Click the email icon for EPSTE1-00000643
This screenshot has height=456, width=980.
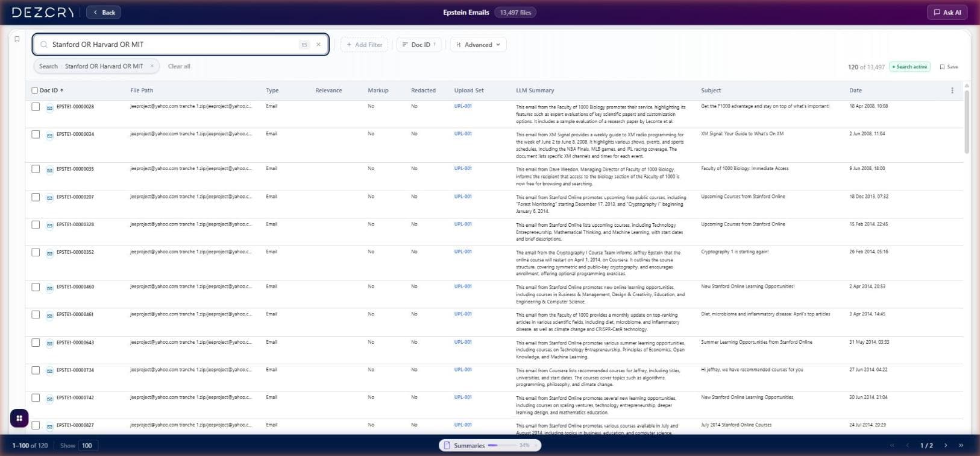(x=49, y=343)
